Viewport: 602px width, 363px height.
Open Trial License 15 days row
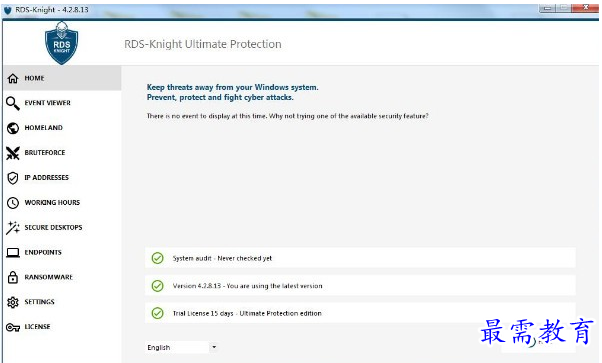(360, 313)
